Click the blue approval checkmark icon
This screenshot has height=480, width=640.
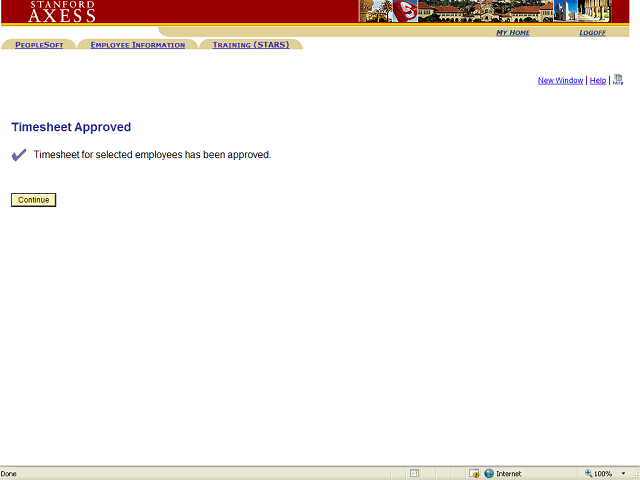pos(18,155)
